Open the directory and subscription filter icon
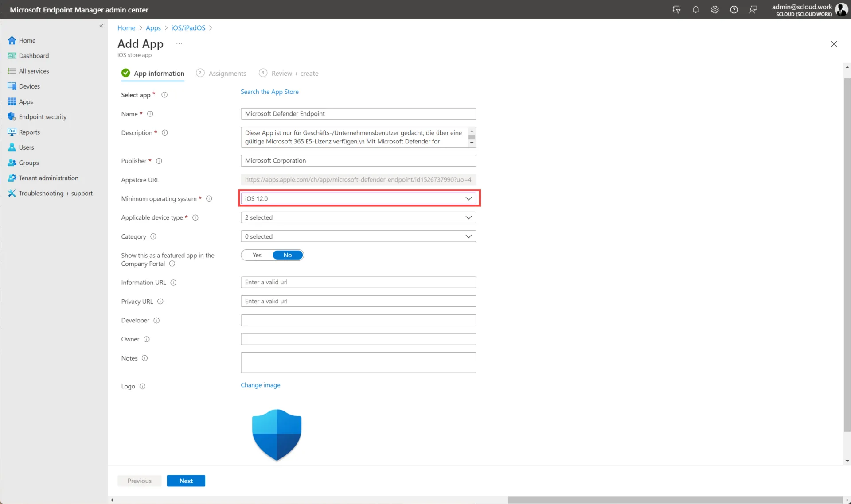 pos(676,10)
